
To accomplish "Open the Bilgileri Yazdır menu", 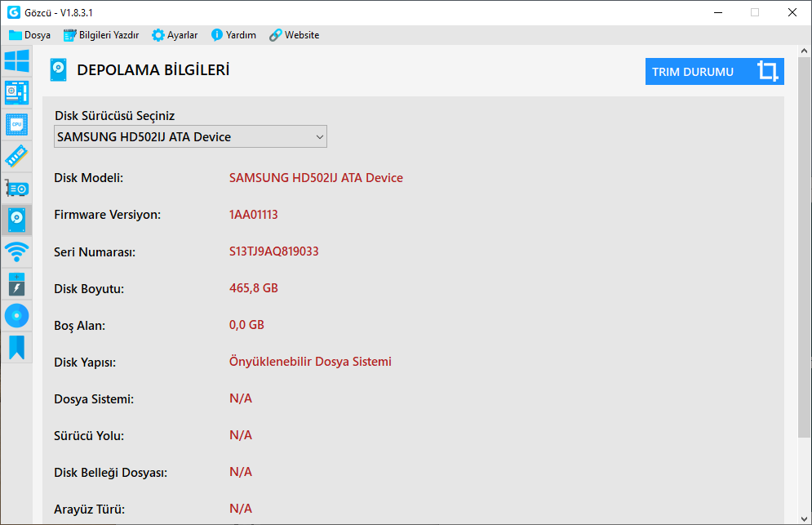I will tap(101, 35).
